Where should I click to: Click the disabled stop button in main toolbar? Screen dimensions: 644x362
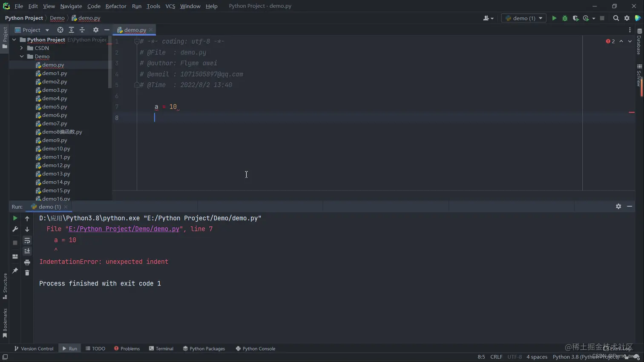point(602,18)
